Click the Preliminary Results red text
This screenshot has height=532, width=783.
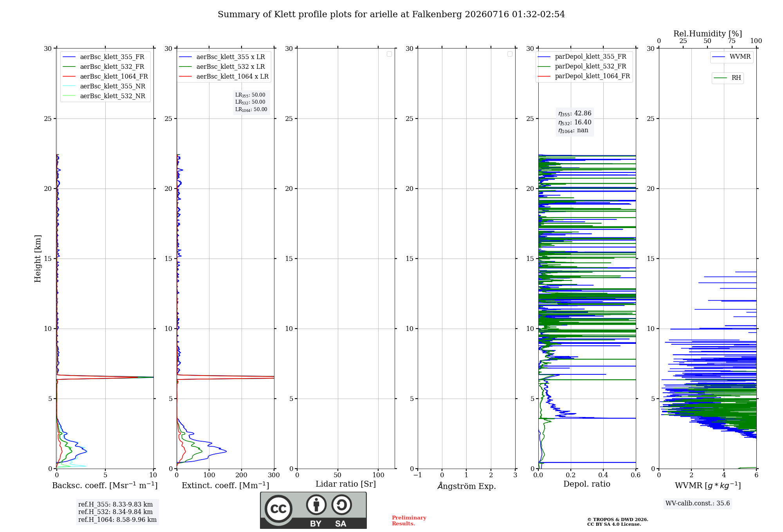coord(409,521)
